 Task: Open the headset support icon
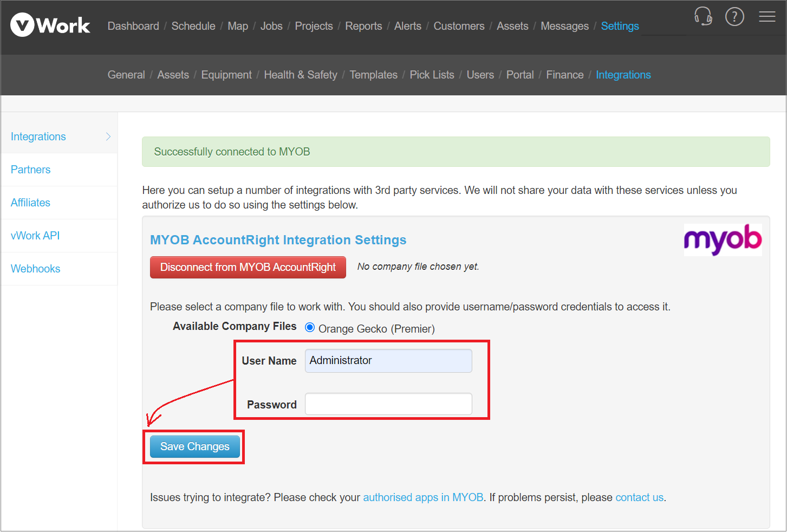coord(703,16)
